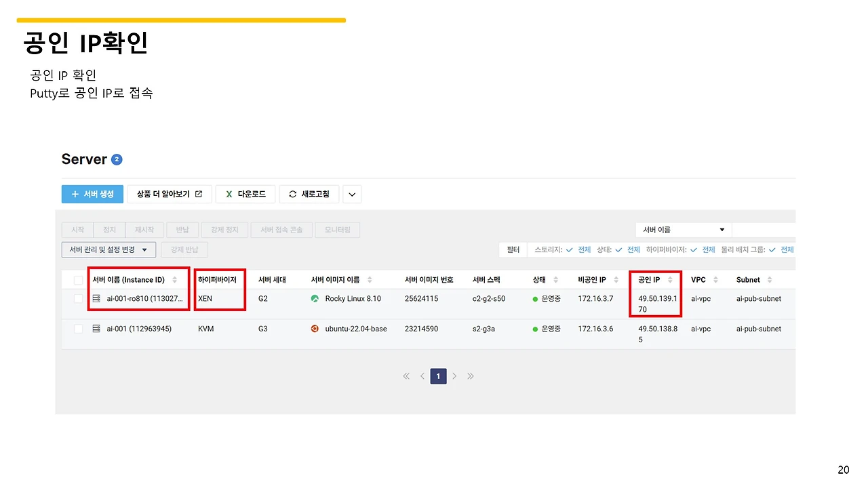Viewport: 868px width, 488px height.
Task: Open the 서버 이름 search-type dropdown
Action: coord(684,230)
